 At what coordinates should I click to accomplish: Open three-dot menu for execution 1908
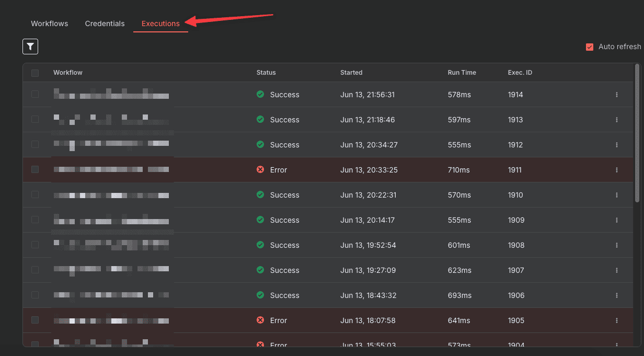click(617, 245)
